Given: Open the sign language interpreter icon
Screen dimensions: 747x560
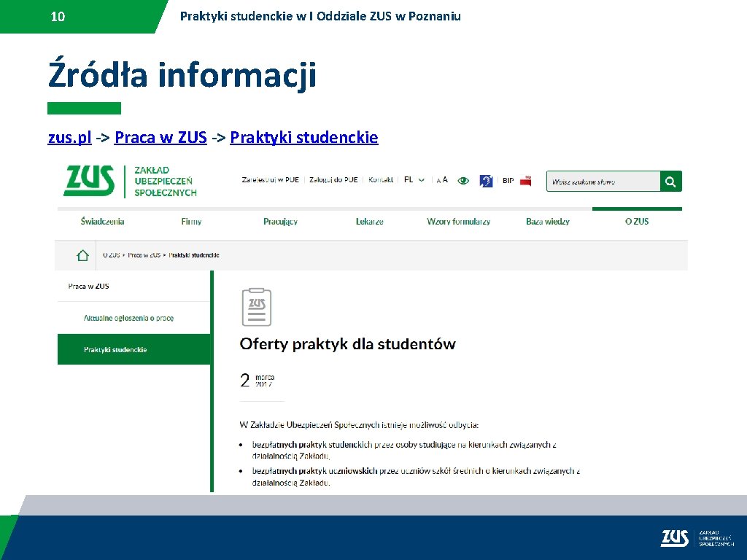Looking at the screenshot, I should (486, 181).
